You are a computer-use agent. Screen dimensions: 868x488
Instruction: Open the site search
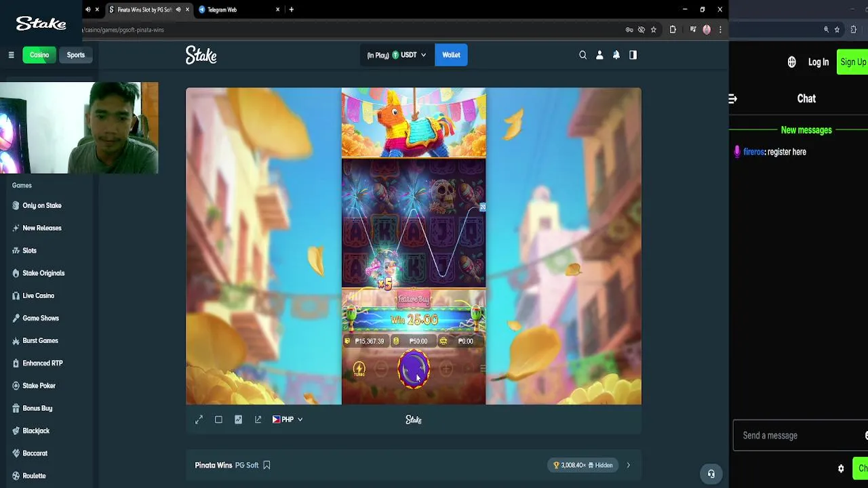pos(583,55)
